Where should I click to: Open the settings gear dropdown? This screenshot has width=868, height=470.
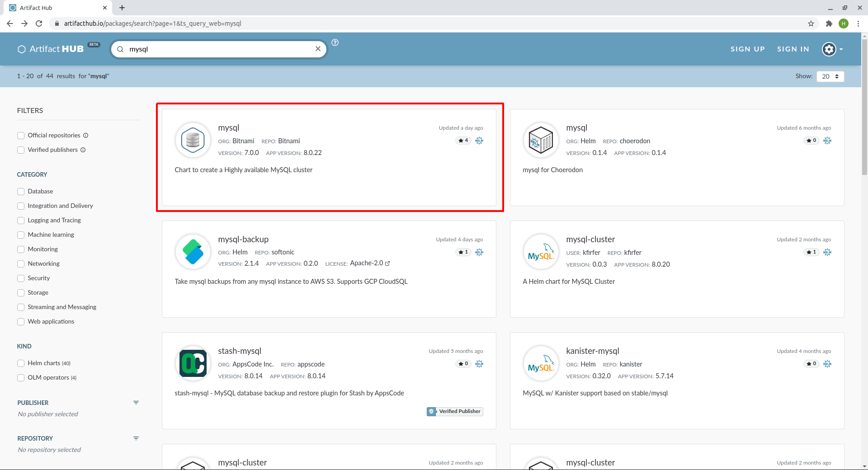pos(832,49)
